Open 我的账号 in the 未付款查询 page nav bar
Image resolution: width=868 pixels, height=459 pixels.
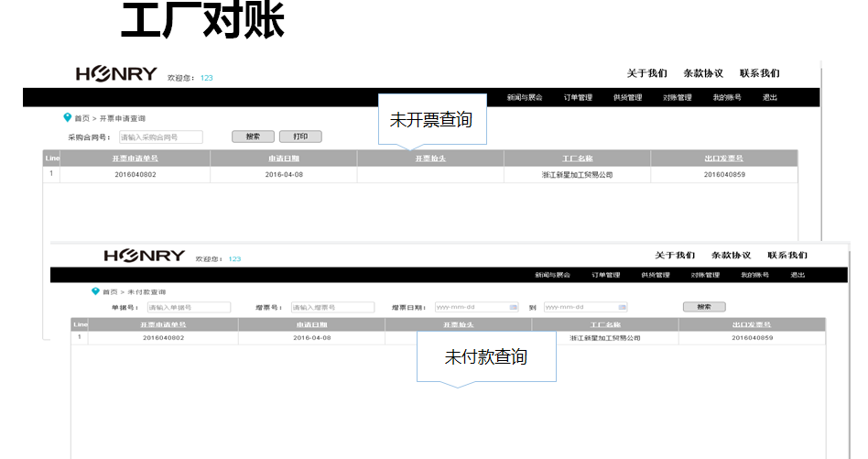click(755, 275)
